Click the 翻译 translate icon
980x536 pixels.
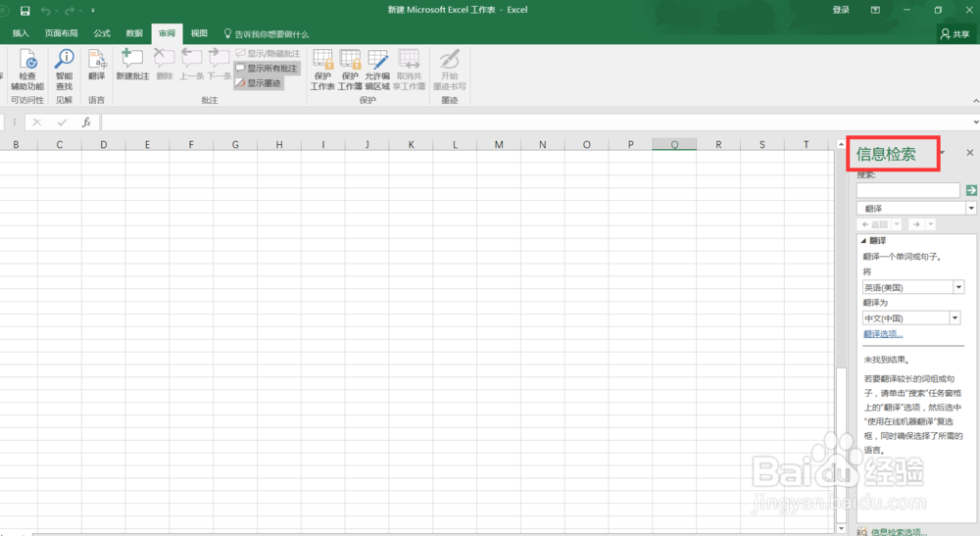click(97, 65)
